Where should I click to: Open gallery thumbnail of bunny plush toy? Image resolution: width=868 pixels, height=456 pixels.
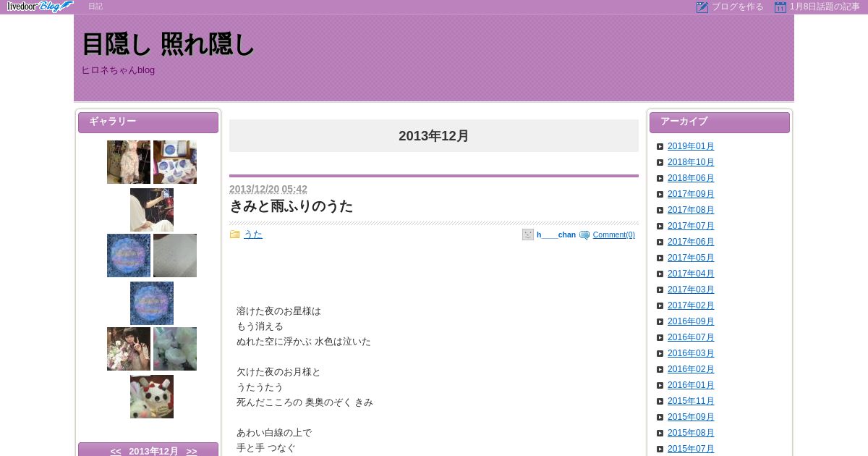pyautogui.click(x=152, y=397)
